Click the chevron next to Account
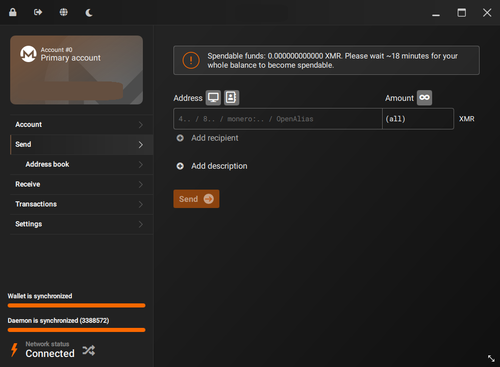This screenshot has height=367, width=500. pos(141,125)
